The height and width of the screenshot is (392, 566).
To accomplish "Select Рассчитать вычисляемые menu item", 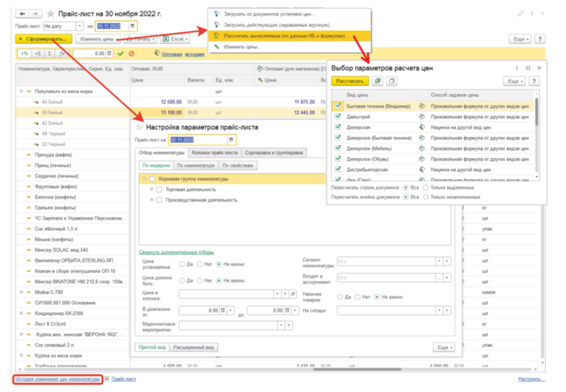I will point(286,36).
